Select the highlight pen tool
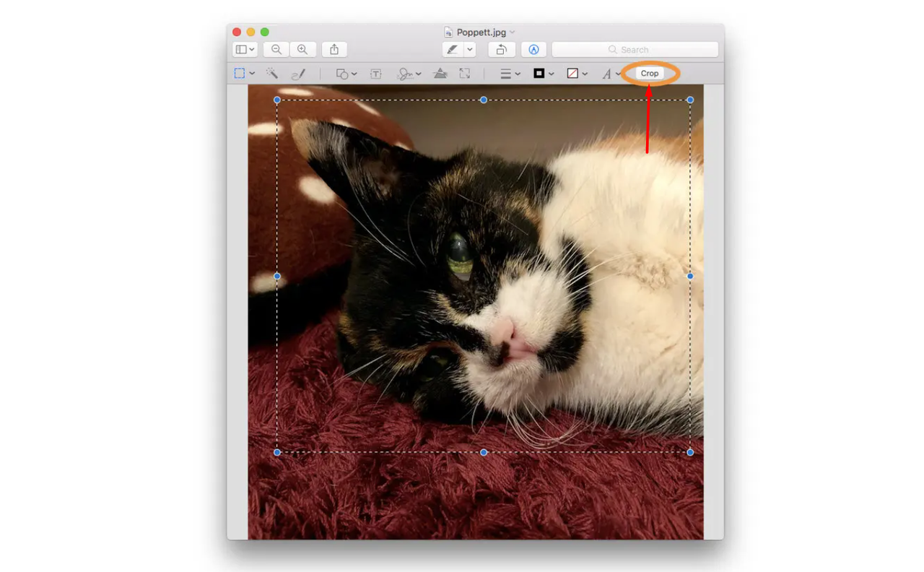This screenshot has width=924, height=572. coord(453,50)
